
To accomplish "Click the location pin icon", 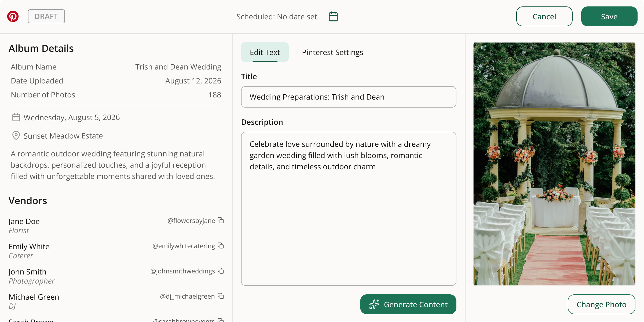I will coord(16,136).
